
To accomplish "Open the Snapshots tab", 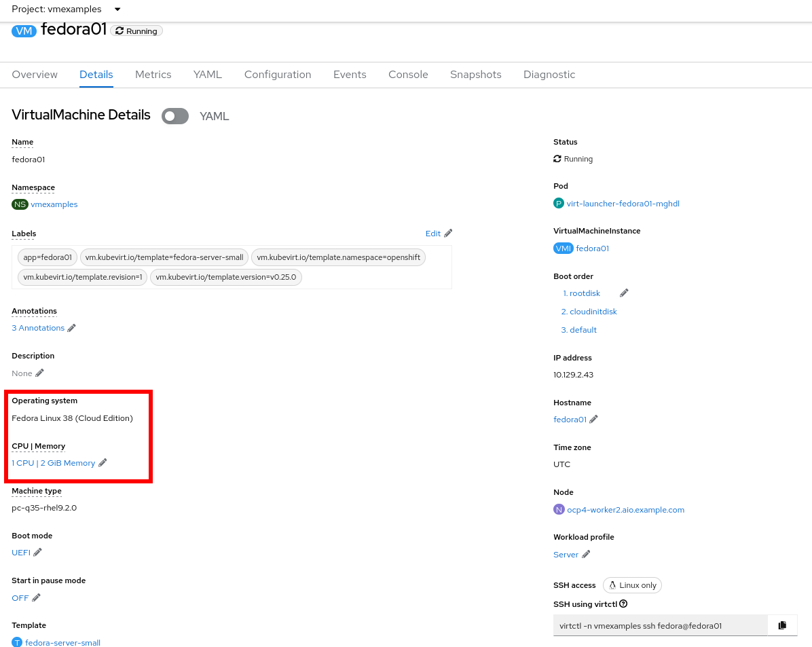I will (475, 75).
